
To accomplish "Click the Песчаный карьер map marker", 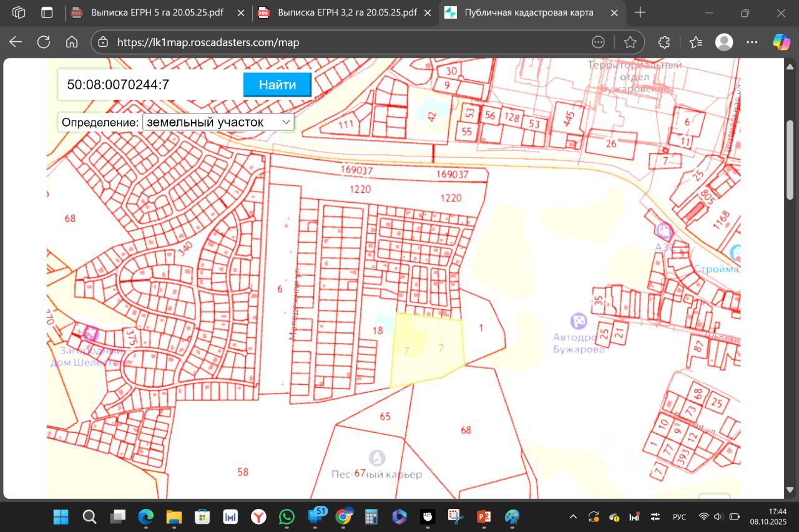I will tap(376, 458).
